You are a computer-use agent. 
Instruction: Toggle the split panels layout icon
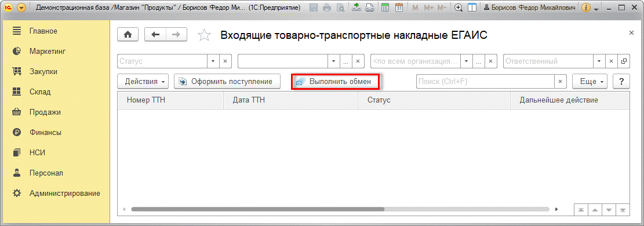point(472,8)
